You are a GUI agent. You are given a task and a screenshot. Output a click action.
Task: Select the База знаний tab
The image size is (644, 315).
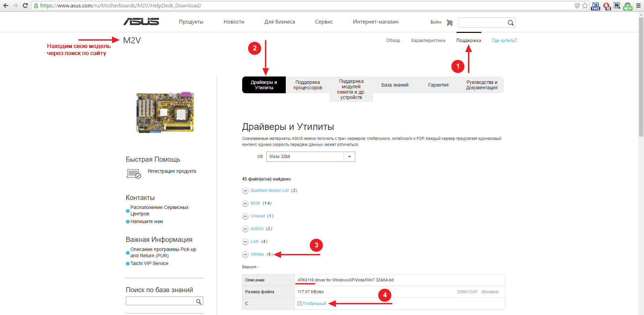(395, 85)
